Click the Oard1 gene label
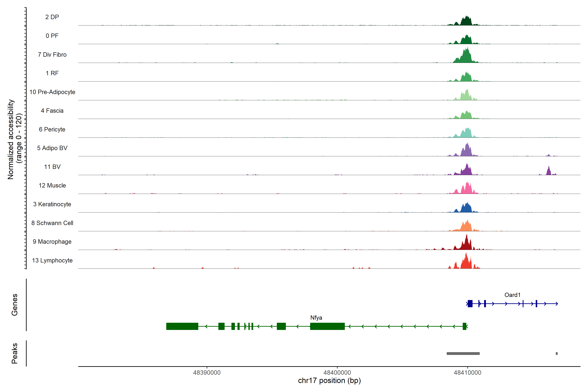 pos(512,295)
